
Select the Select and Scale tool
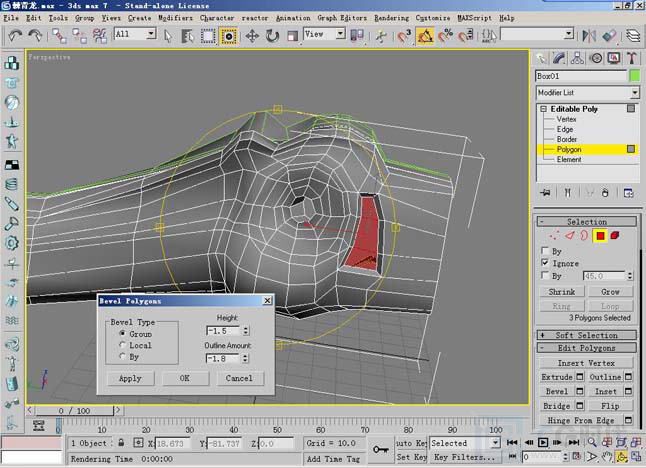click(292, 36)
